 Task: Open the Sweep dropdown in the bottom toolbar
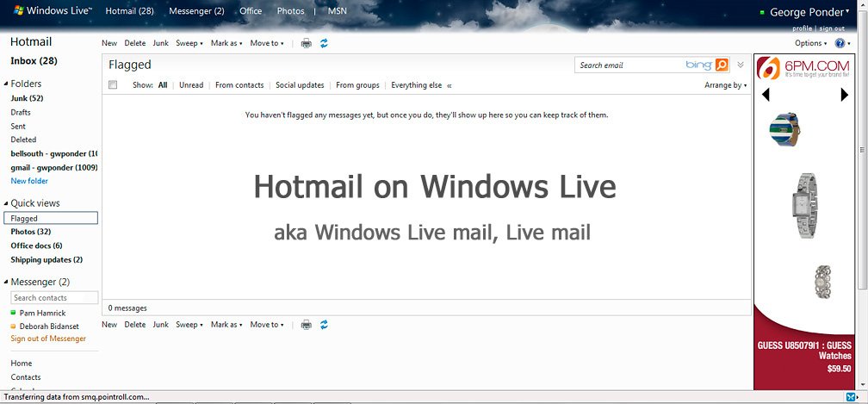(189, 325)
